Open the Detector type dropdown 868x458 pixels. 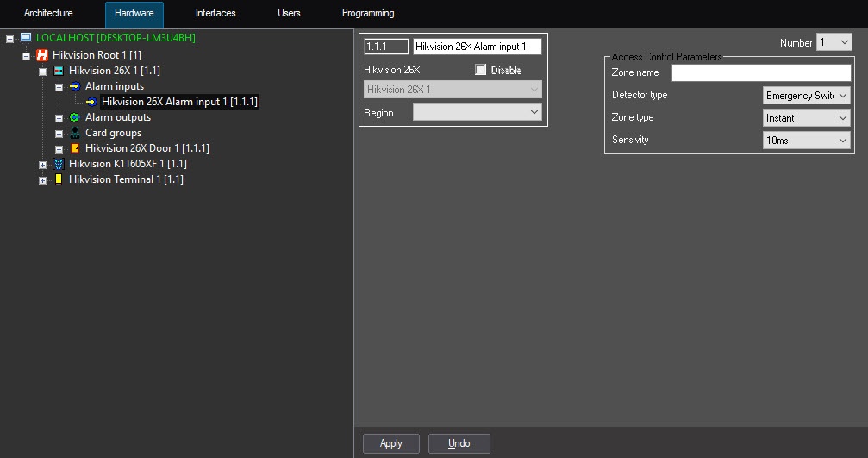click(x=807, y=95)
